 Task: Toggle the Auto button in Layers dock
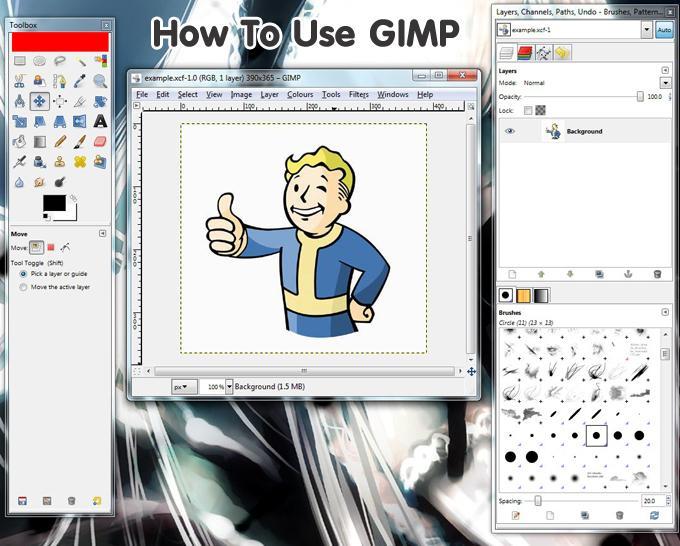pos(664,30)
